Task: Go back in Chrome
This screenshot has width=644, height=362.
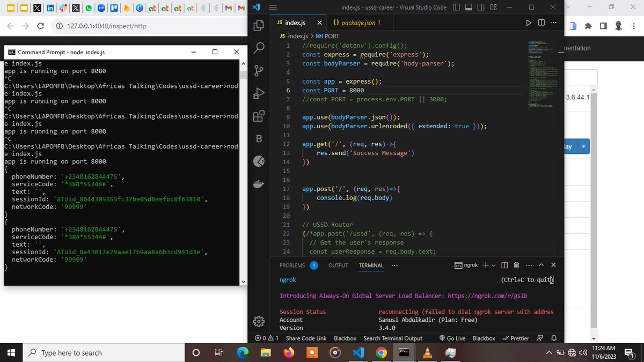Action: 11,26
